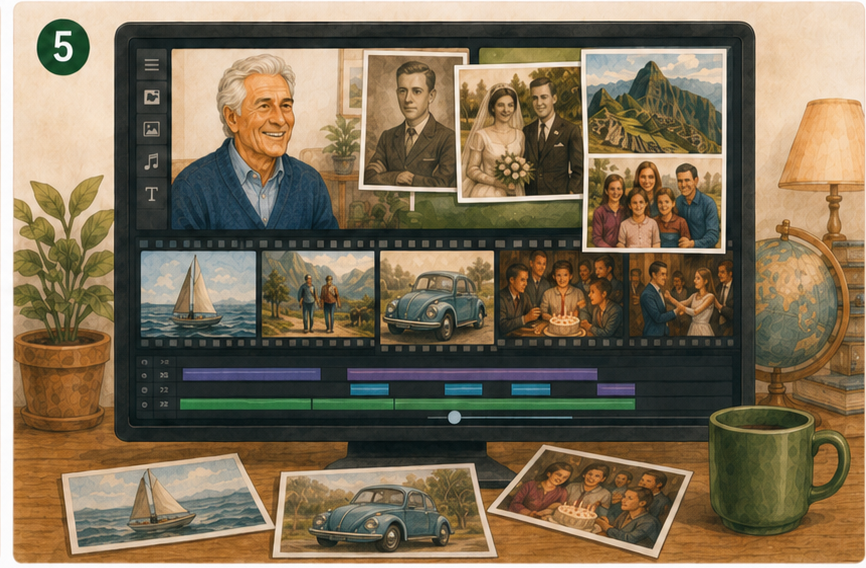Select the birthday cake clip in filmstrip
Image resolution: width=866 pixels, height=568 pixels.
[x=561, y=294]
